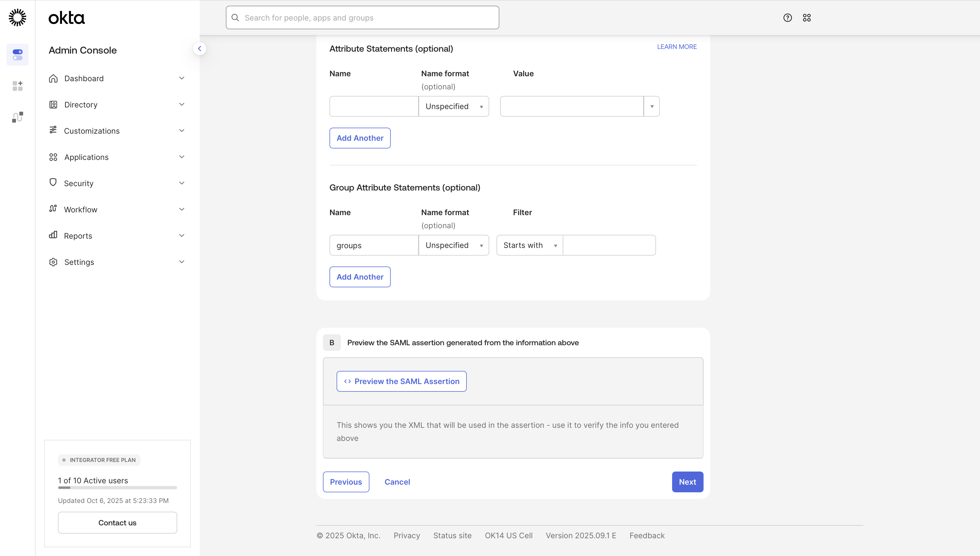This screenshot has height=556, width=980.
Task: Click the Dashboard home icon
Action: [x=53, y=78]
